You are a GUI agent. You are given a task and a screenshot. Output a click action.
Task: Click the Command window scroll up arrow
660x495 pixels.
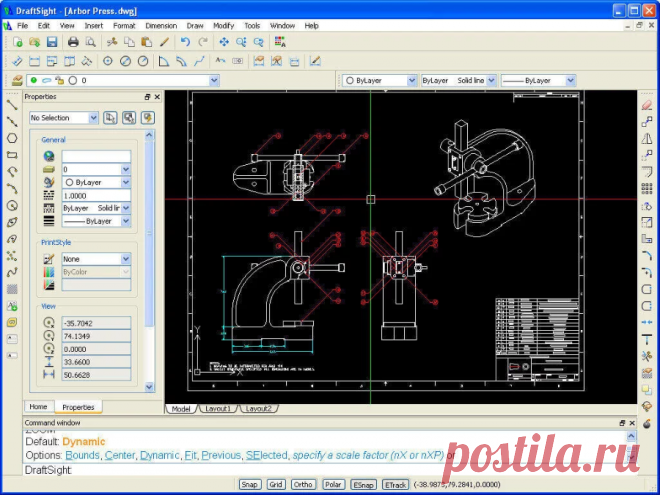631,436
